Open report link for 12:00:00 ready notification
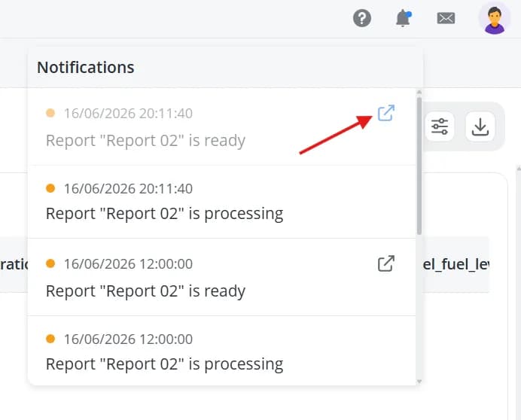The height and width of the screenshot is (420, 521). click(x=386, y=263)
